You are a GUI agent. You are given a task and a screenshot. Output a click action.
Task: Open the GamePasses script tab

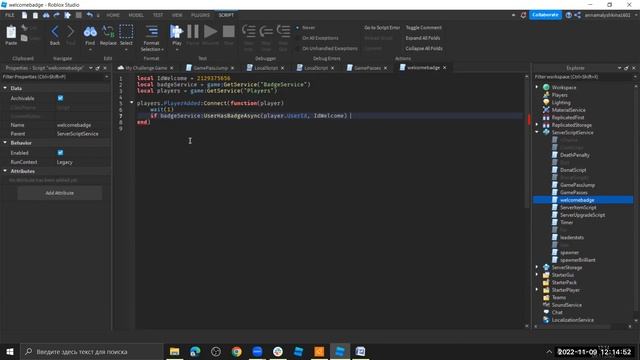click(x=367, y=68)
